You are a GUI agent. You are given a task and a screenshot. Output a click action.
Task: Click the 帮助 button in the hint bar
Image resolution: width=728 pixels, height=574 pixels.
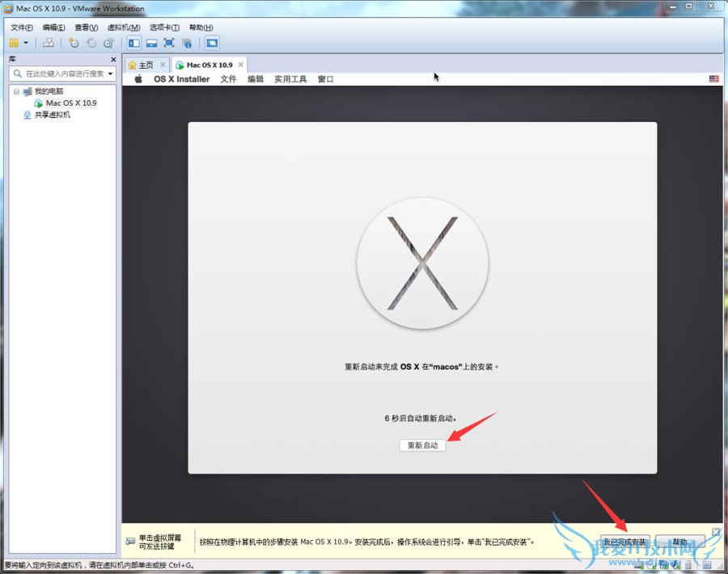(680, 542)
